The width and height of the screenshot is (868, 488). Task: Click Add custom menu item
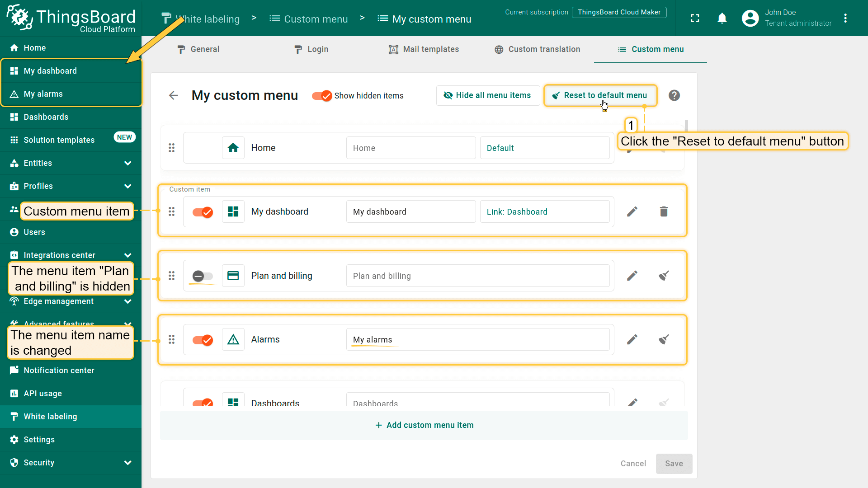coord(424,425)
